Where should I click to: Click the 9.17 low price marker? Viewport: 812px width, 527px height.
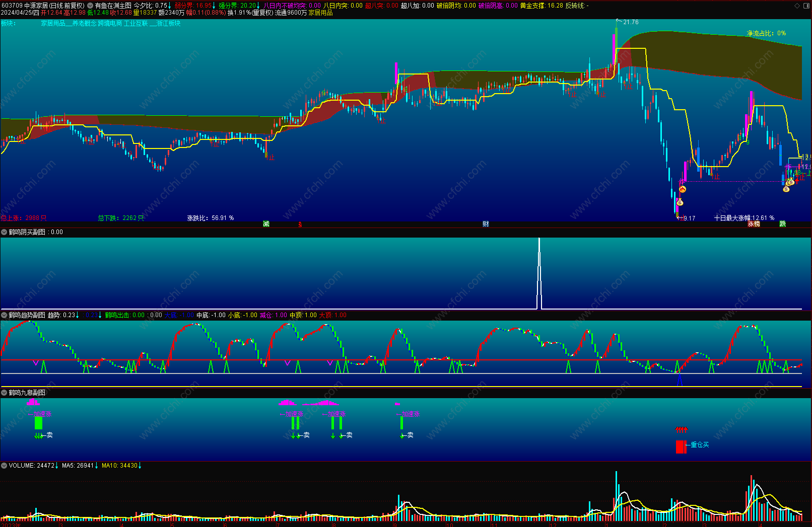click(x=686, y=218)
